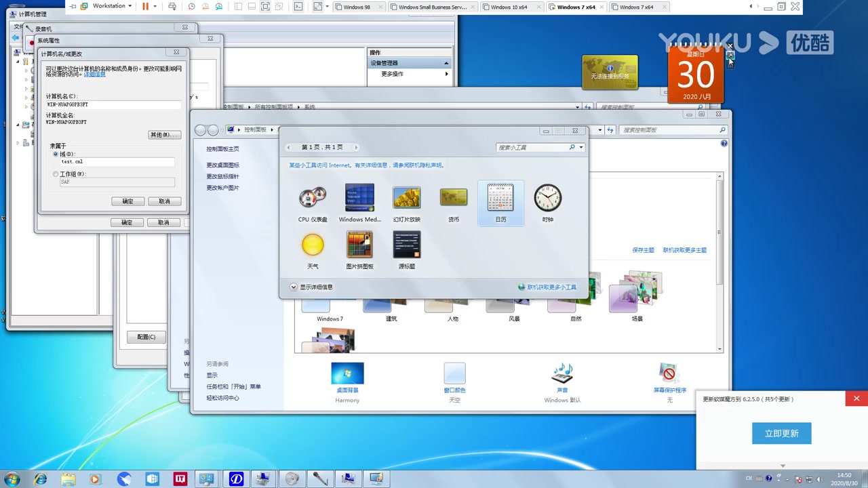
Task: Open the 图片拼图板 picture puzzle gadget
Action: [x=359, y=250]
